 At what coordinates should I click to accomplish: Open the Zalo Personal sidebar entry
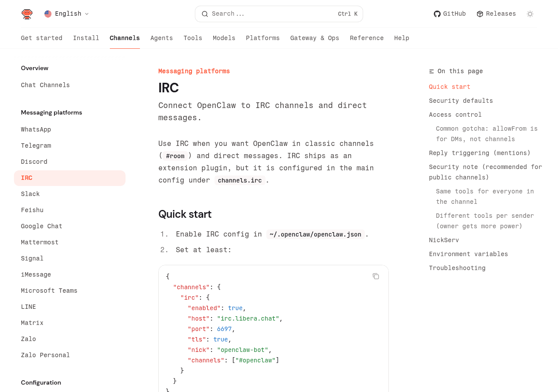pos(45,355)
